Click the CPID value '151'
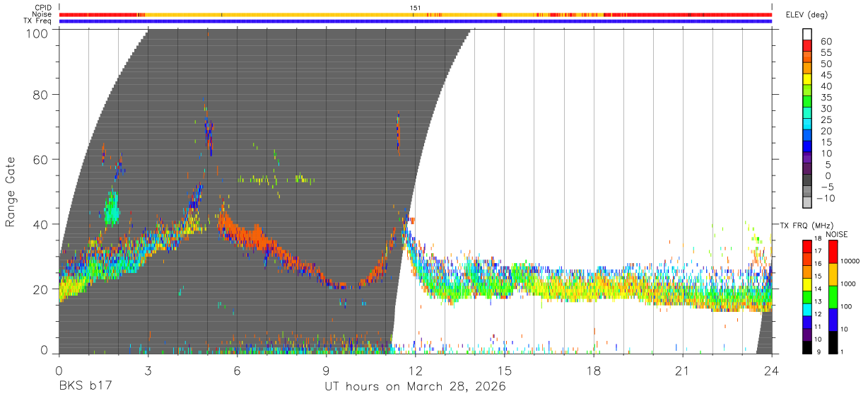 point(416,8)
